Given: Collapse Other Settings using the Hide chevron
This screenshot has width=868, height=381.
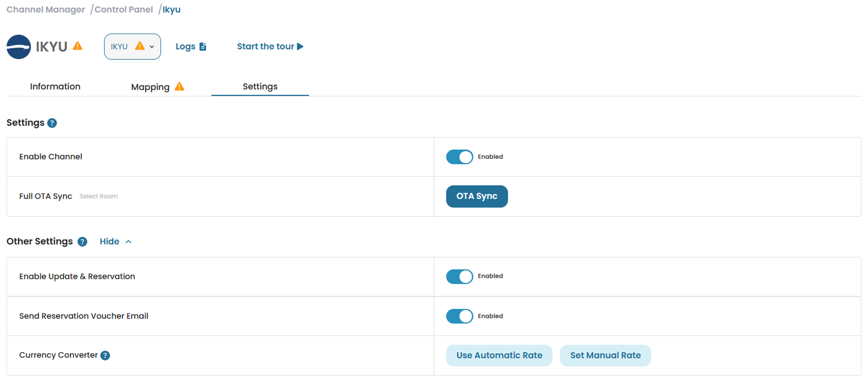Looking at the screenshot, I should tap(128, 242).
